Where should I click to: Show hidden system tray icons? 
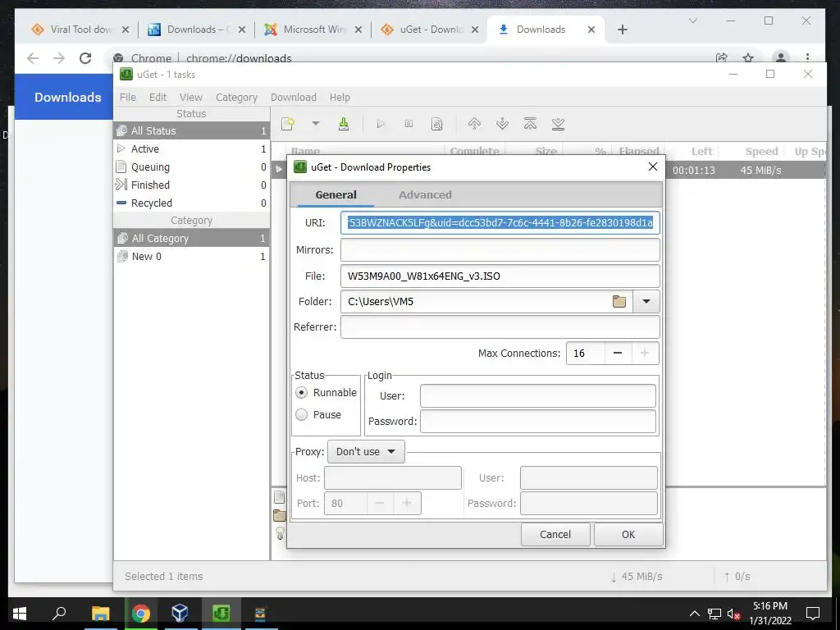click(x=694, y=614)
